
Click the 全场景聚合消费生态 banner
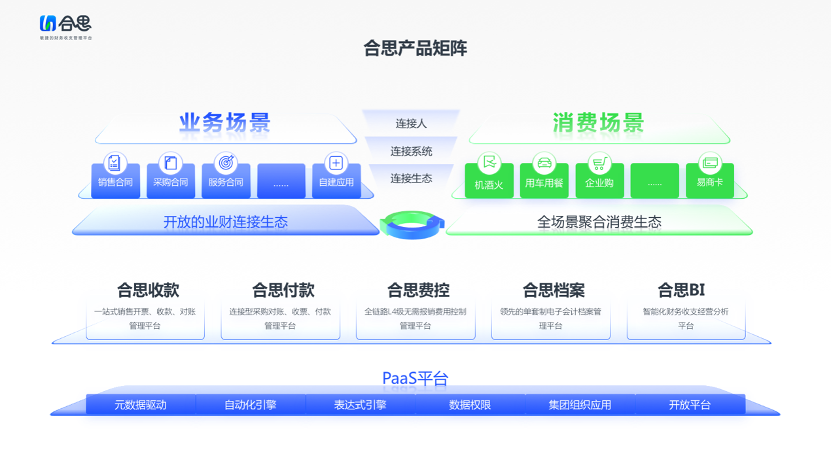[x=599, y=221]
